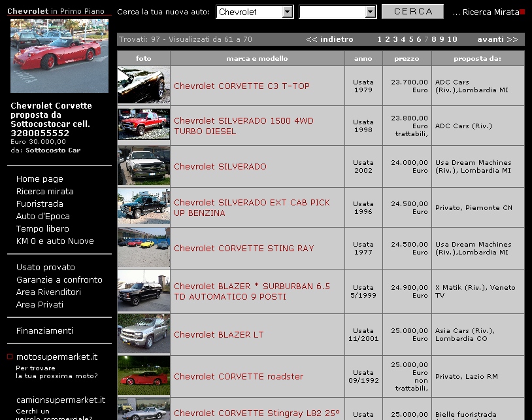Screen dimensions: 532x420
Task: Click the red square icon beside Ricerca Mirata
Action: click(x=522, y=12)
